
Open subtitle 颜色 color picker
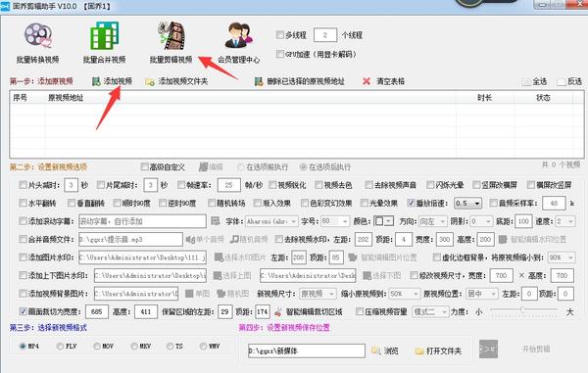(383, 221)
